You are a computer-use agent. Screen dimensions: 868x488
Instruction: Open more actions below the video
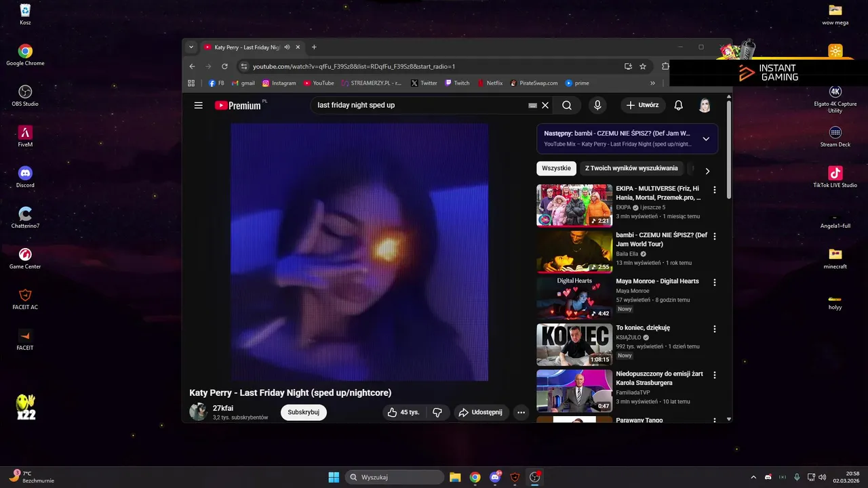point(521,412)
